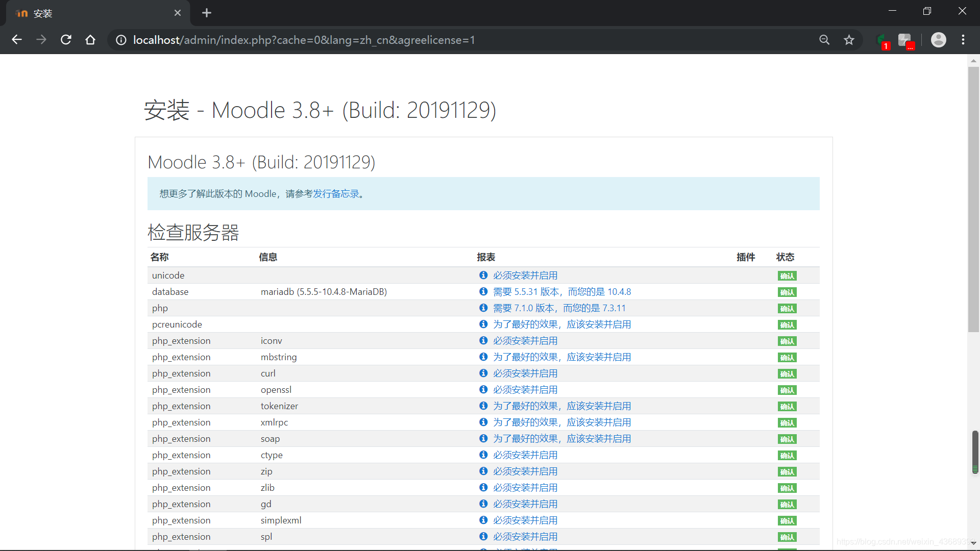Viewport: 980px width, 551px height.
Task: Click 必须安装并启用 link for curl
Action: (x=525, y=373)
